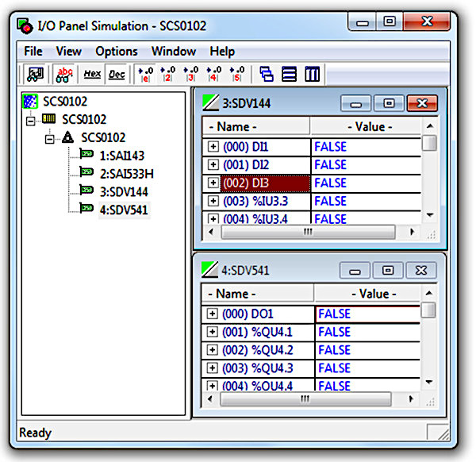Screen dimensions: 476x462
Task: Click vertical scrollbar thumb in 3:SDV144 window
Action: (429, 143)
